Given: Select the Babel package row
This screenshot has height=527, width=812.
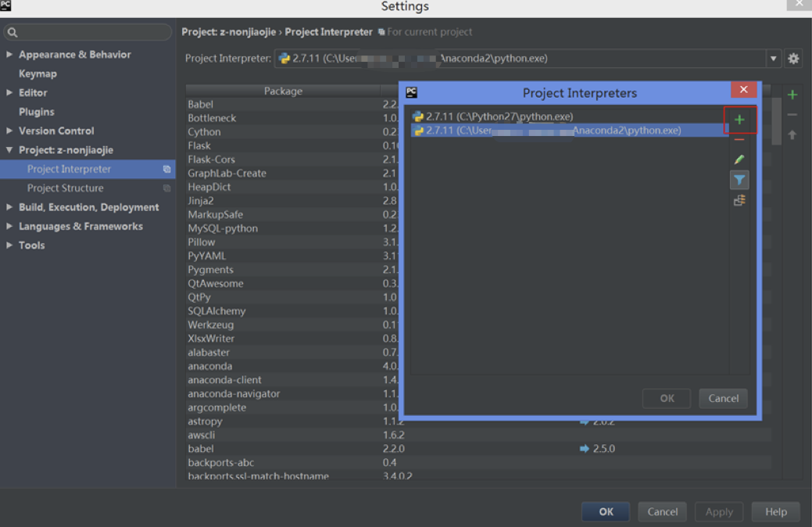Looking at the screenshot, I should pos(292,105).
